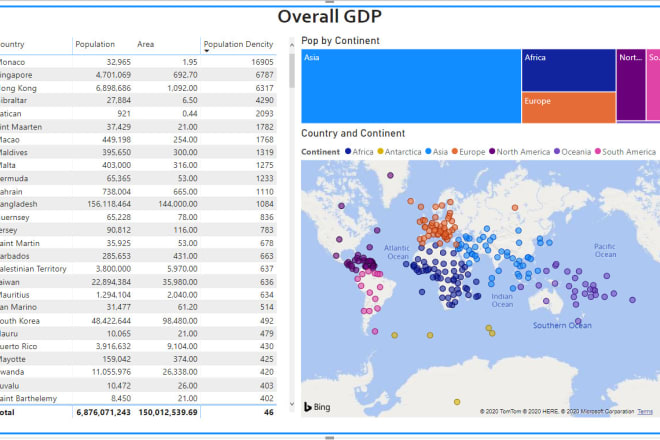Click Oceania legend marker
The width and height of the screenshot is (660, 440).
557,151
